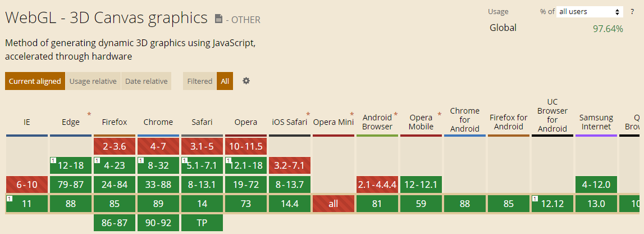The width and height of the screenshot is (644, 234).
Task: Click the Firefox browser column header
Action: click(x=115, y=121)
